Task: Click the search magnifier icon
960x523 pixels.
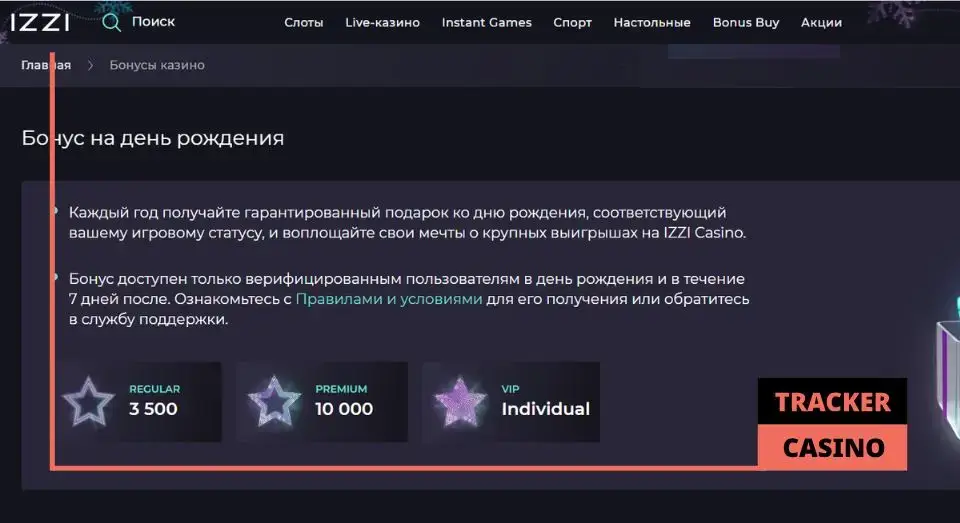Action: click(x=111, y=23)
